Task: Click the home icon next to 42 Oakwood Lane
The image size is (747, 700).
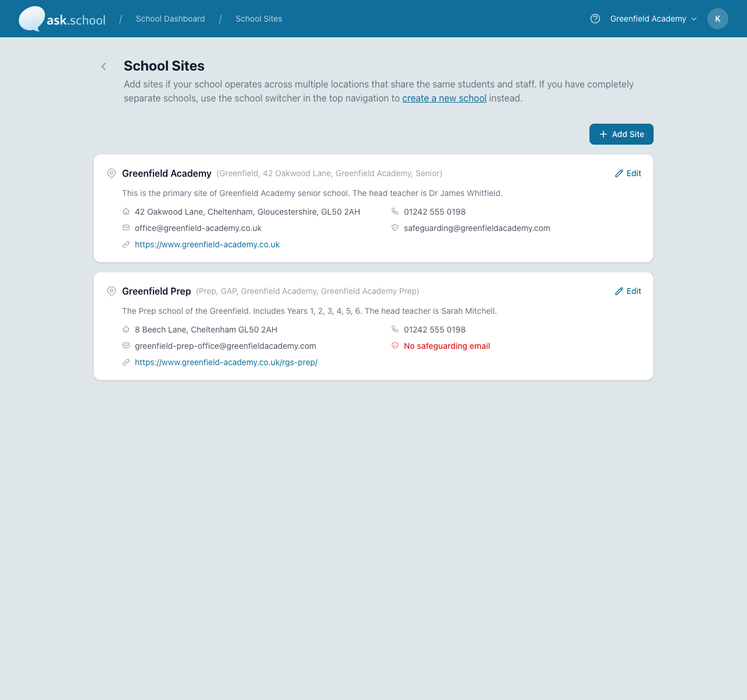Action: [x=126, y=211]
